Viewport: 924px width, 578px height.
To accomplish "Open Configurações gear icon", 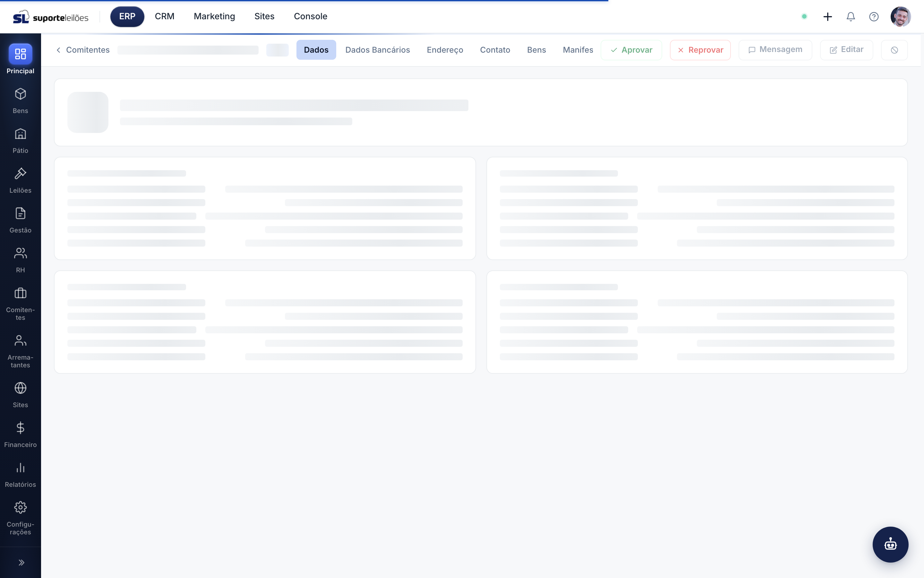I will coord(20,508).
